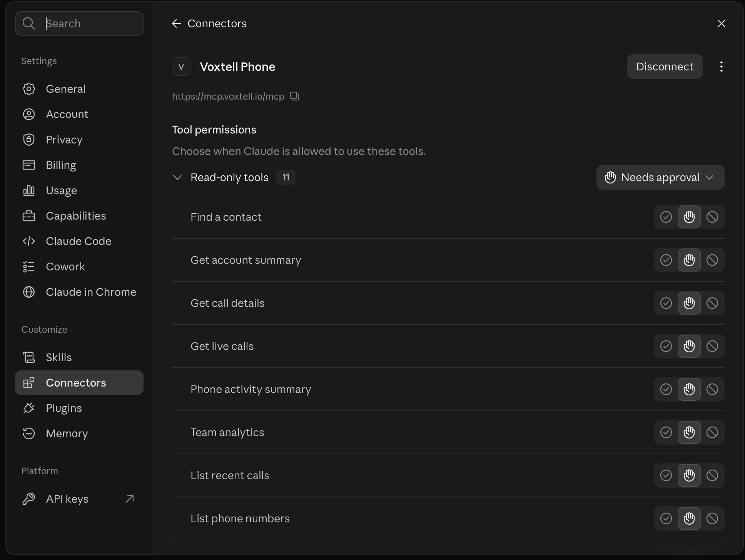
Task: Copy the mcp.voxtell.io URL icon
Action: (294, 96)
